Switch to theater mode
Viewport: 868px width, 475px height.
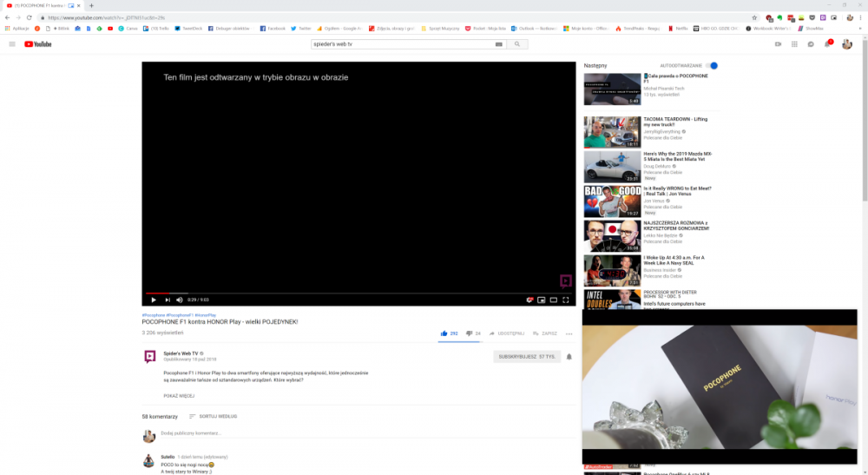554,300
